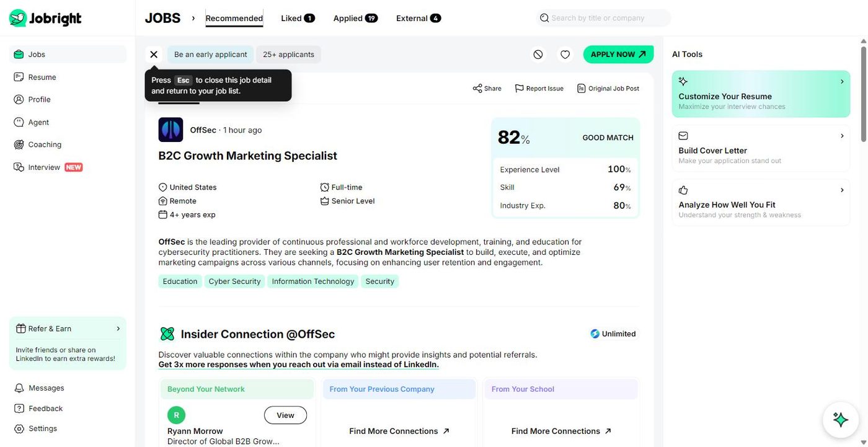Like this job with the heart icon
The width and height of the screenshot is (868, 447).
point(565,55)
